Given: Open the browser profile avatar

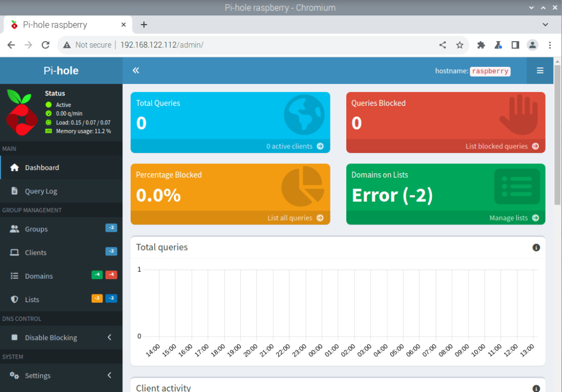Looking at the screenshot, I should click(532, 45).
